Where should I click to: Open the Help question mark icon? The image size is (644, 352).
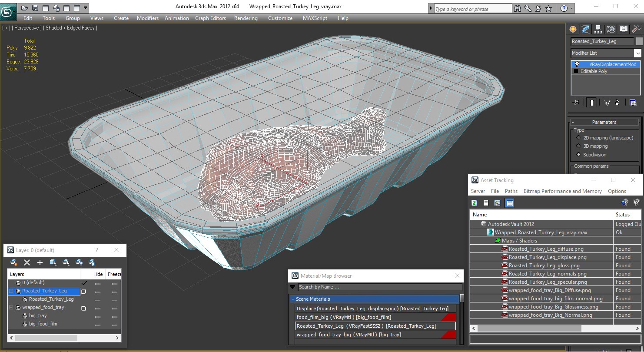click(x=564, y=8)
